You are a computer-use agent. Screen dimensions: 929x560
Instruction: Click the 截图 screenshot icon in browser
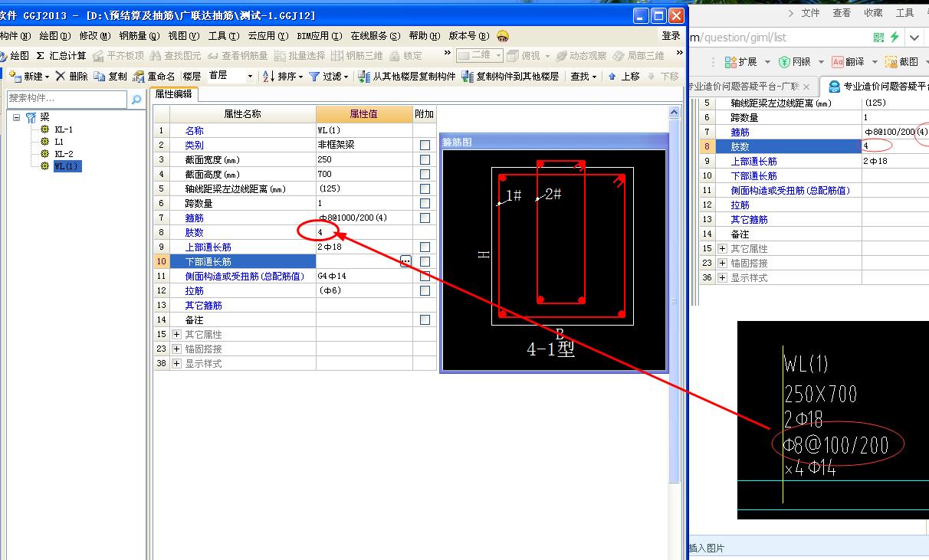point(901,62)
